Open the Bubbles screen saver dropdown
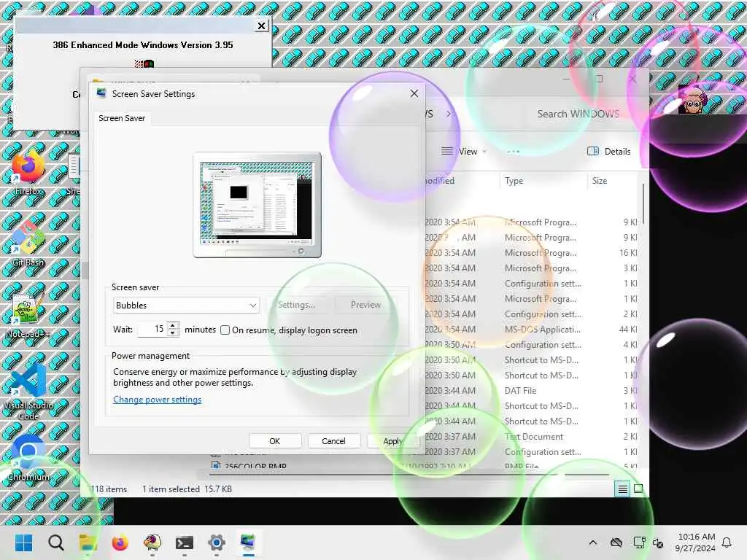Viewport: 747px width, 560px height. click(186, 306)
